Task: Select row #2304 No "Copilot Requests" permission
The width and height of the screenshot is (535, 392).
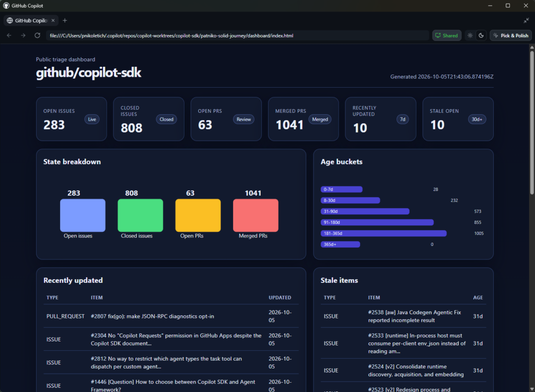Action: tap(171, 339)
